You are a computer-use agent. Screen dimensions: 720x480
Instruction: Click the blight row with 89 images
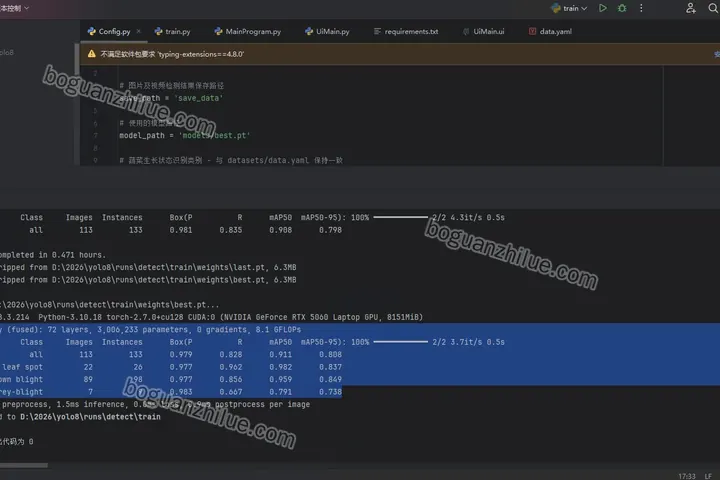pos(171,379)
